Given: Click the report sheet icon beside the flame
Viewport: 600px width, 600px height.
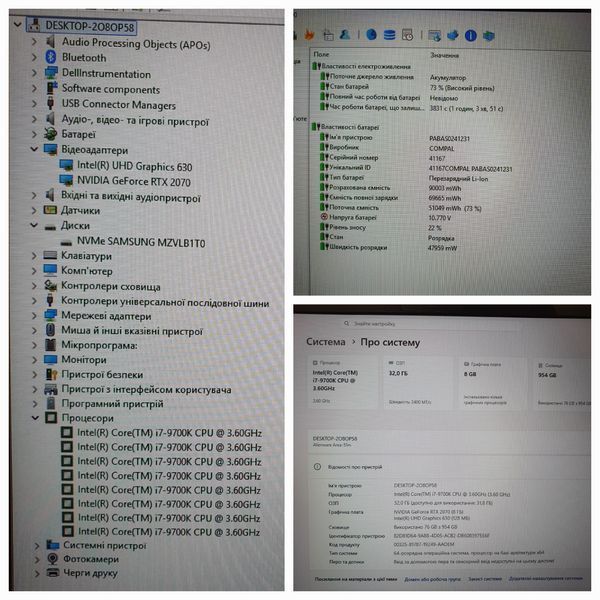Looking at the screenshot, I should (x=328, y=35).
